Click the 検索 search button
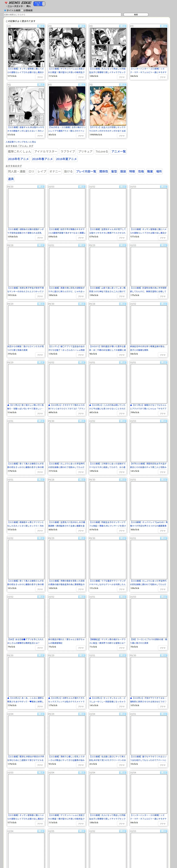Viewport: 177px width, 868px height. pos(136,15)
